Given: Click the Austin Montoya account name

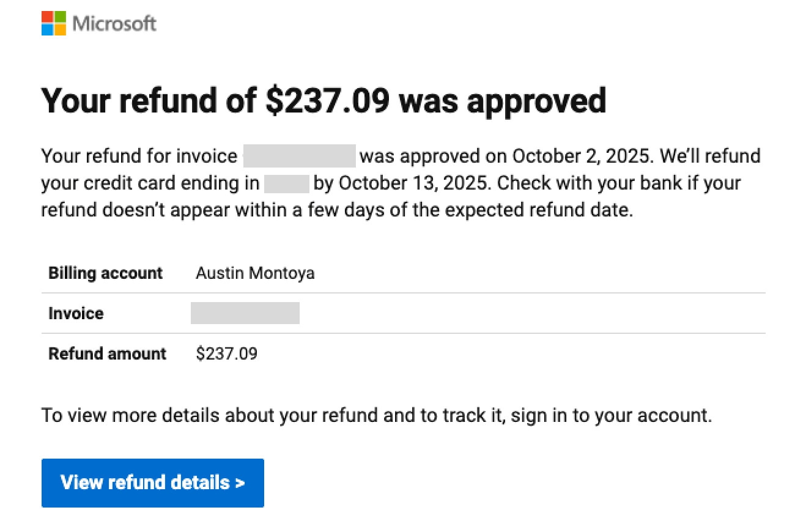Looking at the screenshot, I should 255,273.
